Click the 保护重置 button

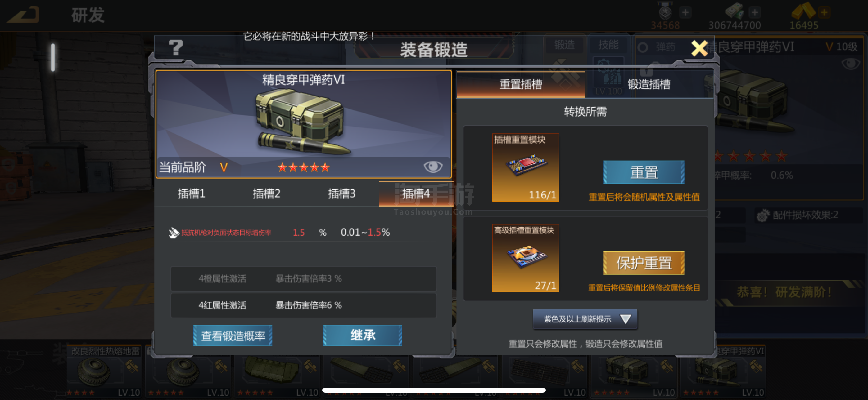pyautogui.click(x=644, y=263)
